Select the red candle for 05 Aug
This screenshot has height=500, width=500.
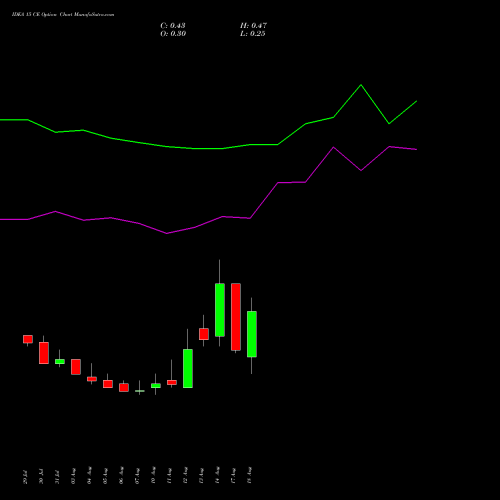108,384
